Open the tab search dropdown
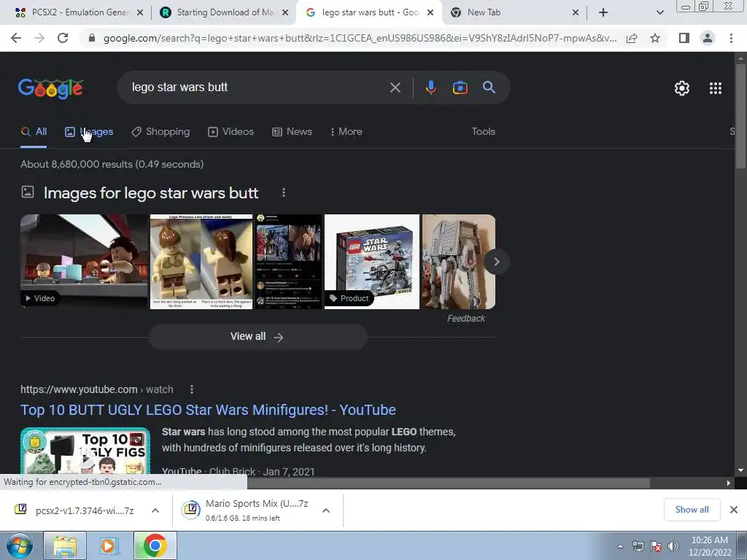Screen dimensions: 747x560 point(659,12)
